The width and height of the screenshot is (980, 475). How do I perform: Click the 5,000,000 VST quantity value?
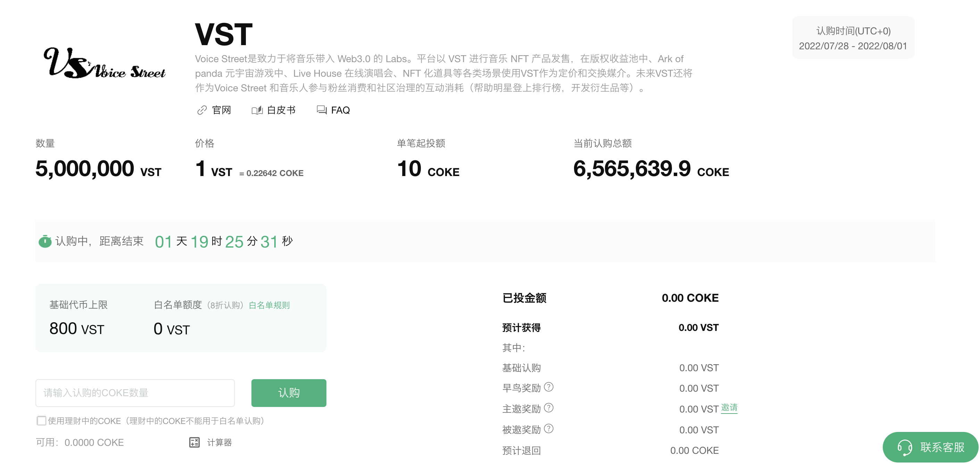tap(98, 169)
